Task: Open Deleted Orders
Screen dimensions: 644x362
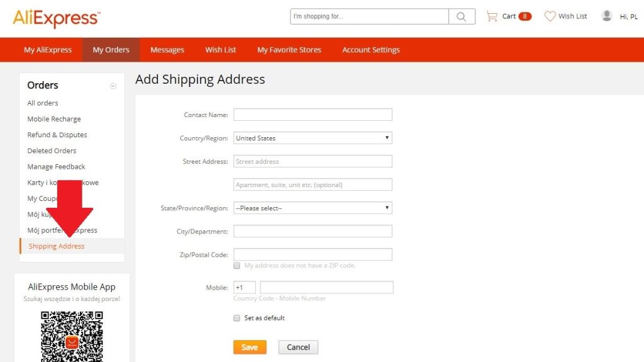Action: point(52,150)
